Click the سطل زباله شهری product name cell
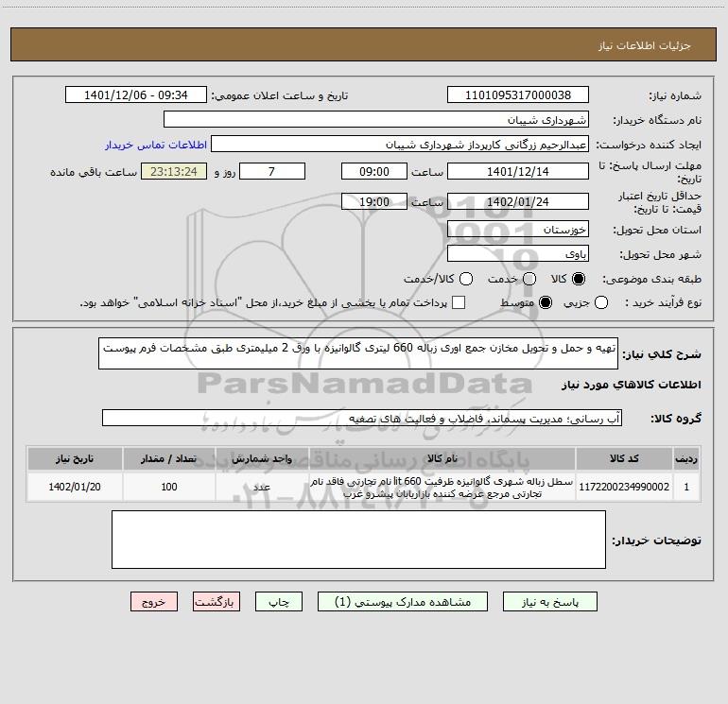Viewport: 728px width, 704px height. (442, 487)
